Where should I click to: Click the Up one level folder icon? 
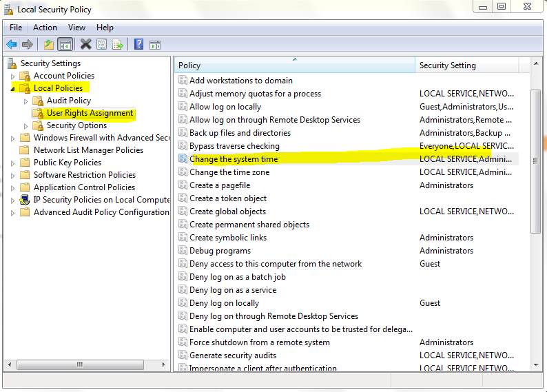tap(49, 45)
